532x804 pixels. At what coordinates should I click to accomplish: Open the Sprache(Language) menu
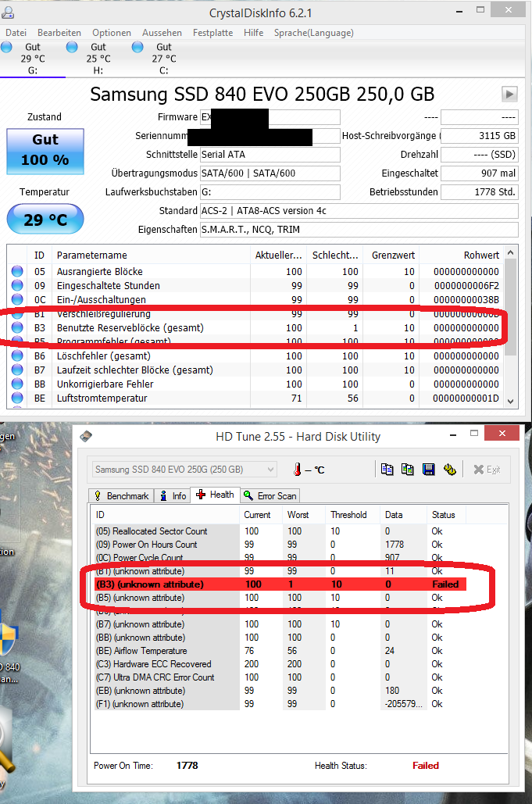[x=314, y=33]
